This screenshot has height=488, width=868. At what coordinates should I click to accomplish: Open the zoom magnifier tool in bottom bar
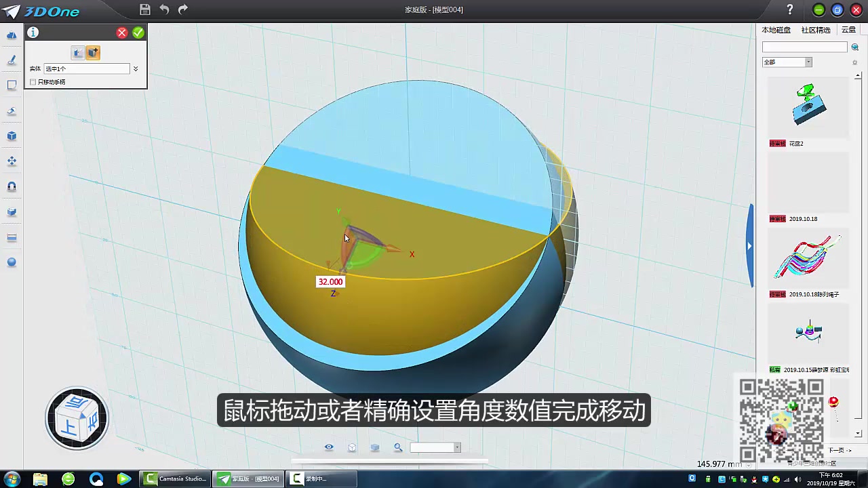click(x=398, y=447)
